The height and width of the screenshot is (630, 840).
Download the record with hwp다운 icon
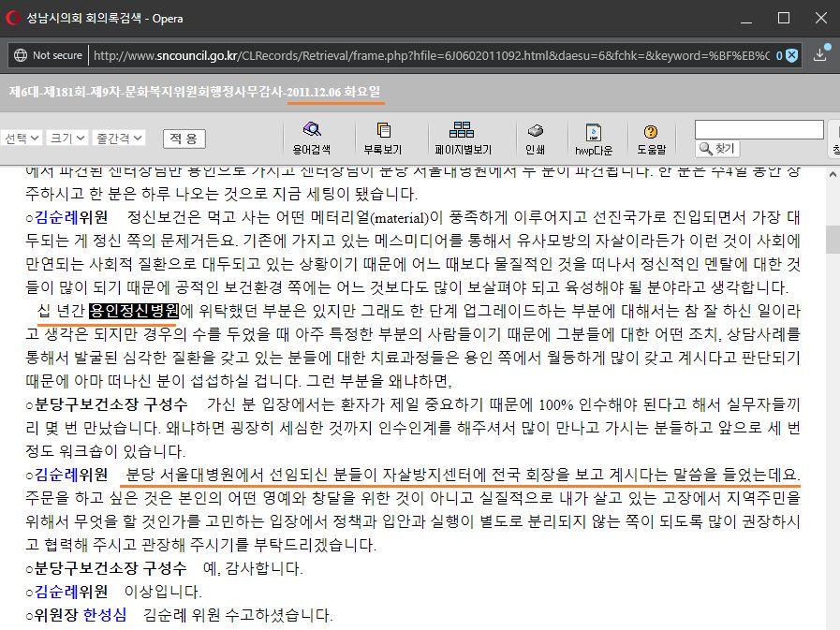(596, 138)
